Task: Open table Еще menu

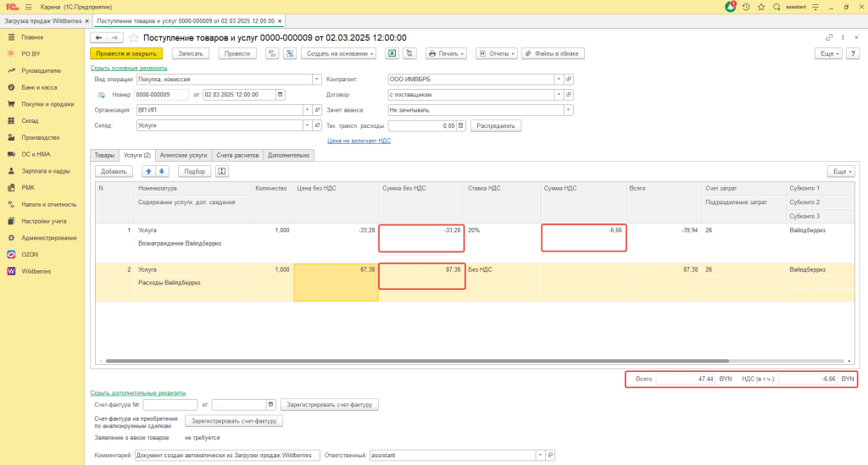Action: [x=841, y=171]
